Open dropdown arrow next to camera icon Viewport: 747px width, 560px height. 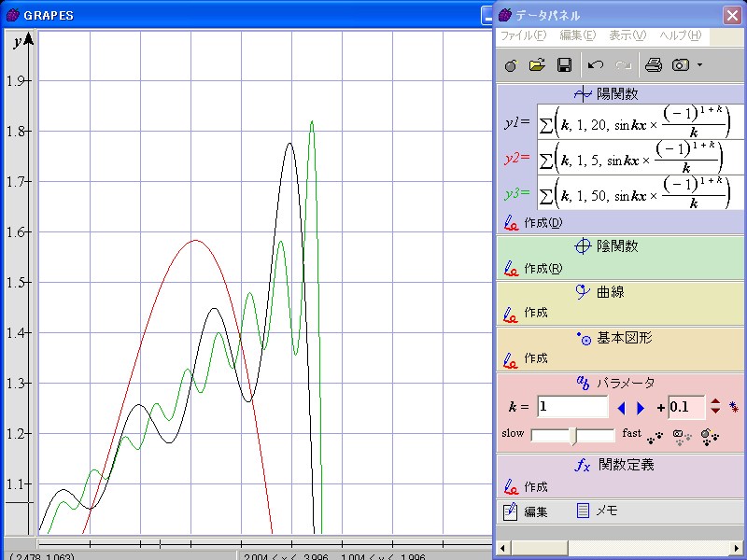click(x=700, y=65)
